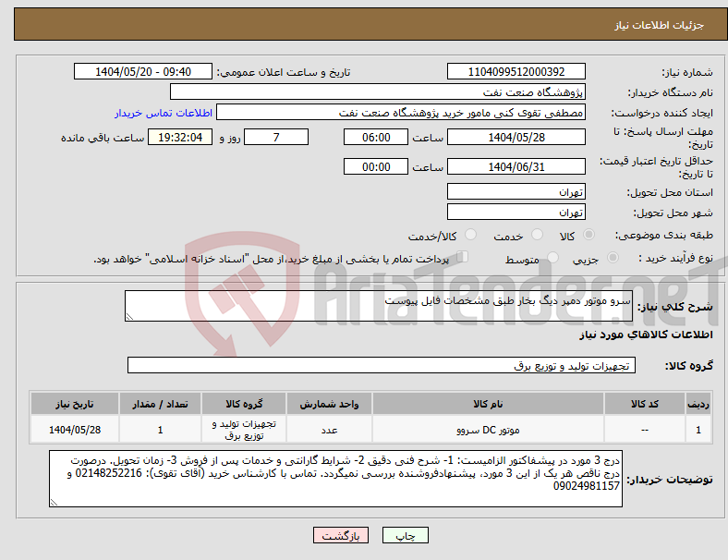Click the شماره نیاز field 1104099512000392
Screen dimensions: 728x560
pos(516,71)
